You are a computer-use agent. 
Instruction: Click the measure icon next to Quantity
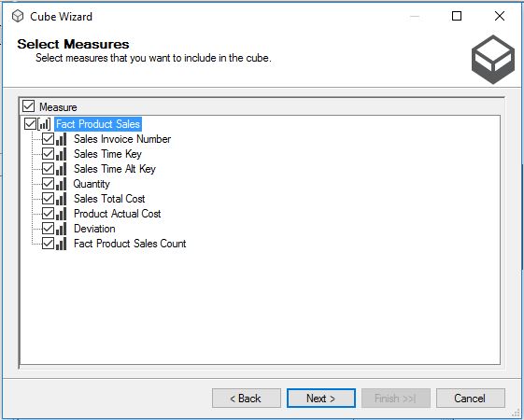[x=61, y=184]
